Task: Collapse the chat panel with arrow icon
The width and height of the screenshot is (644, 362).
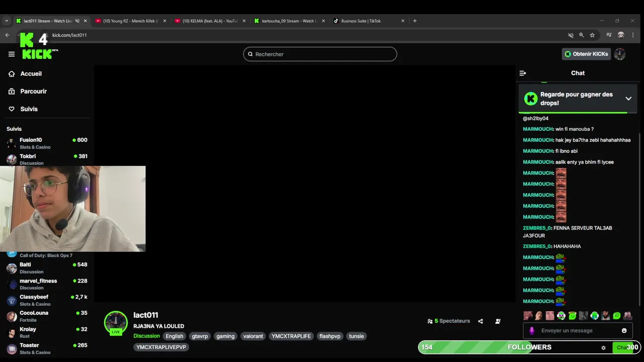Action: [523, 73]
